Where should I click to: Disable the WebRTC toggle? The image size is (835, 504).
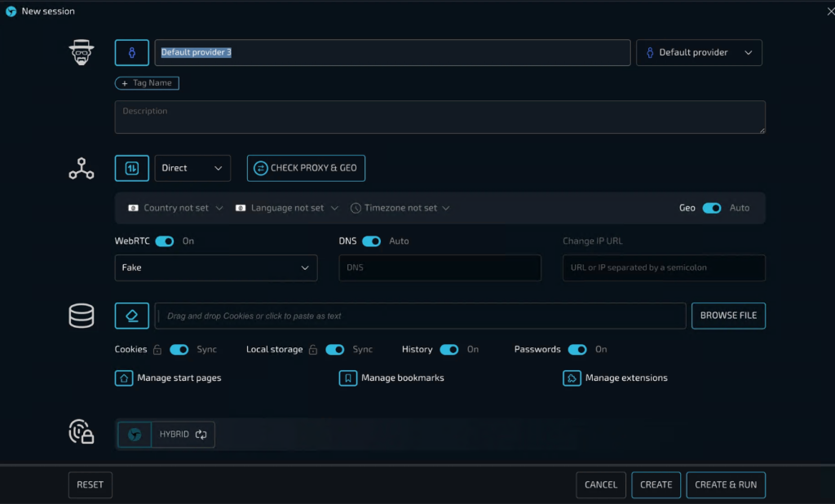click(165, 241)
